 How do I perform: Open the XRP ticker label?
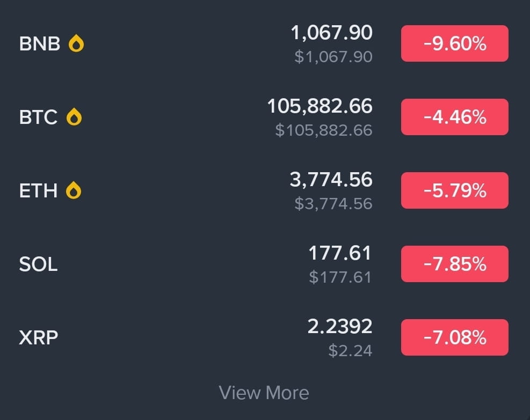(x=39, y=337)
